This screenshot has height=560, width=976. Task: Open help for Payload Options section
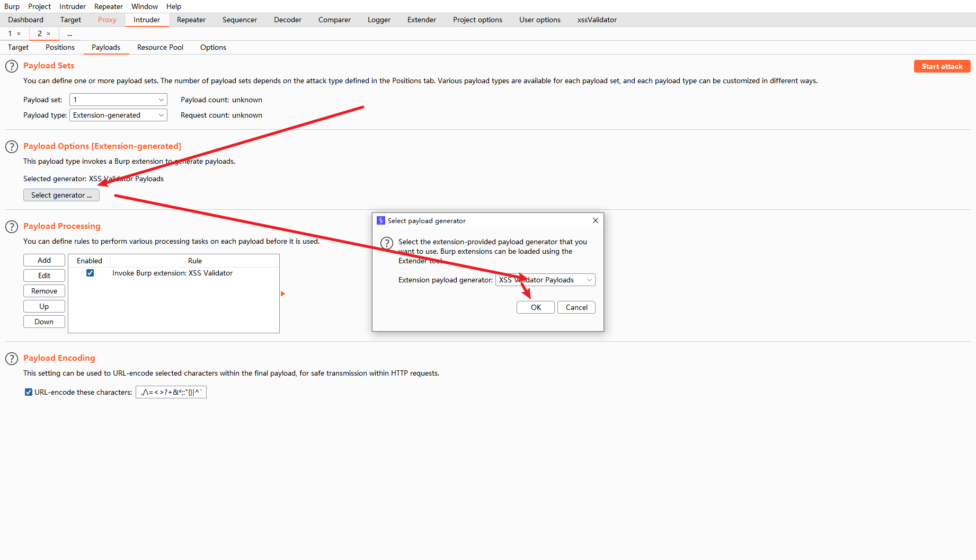pos(12,147)
